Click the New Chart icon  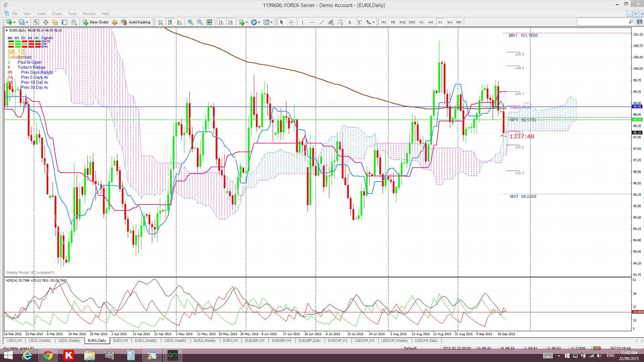[9, 22]
